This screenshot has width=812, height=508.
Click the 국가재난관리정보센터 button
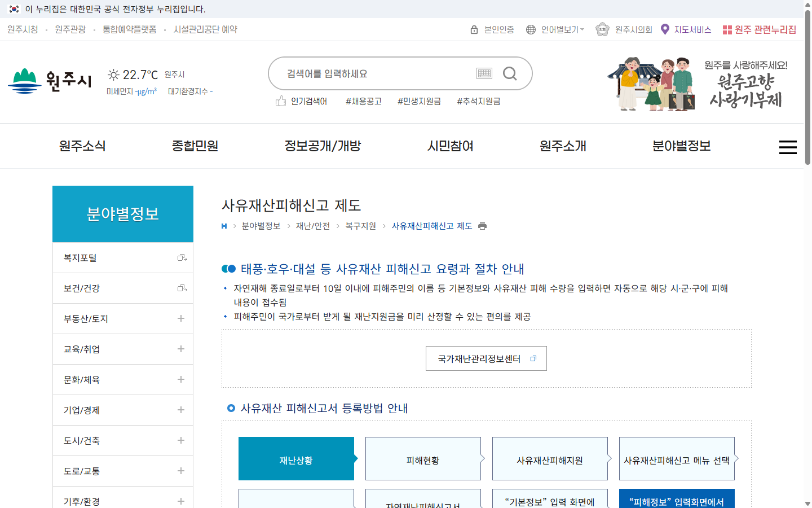486,358
